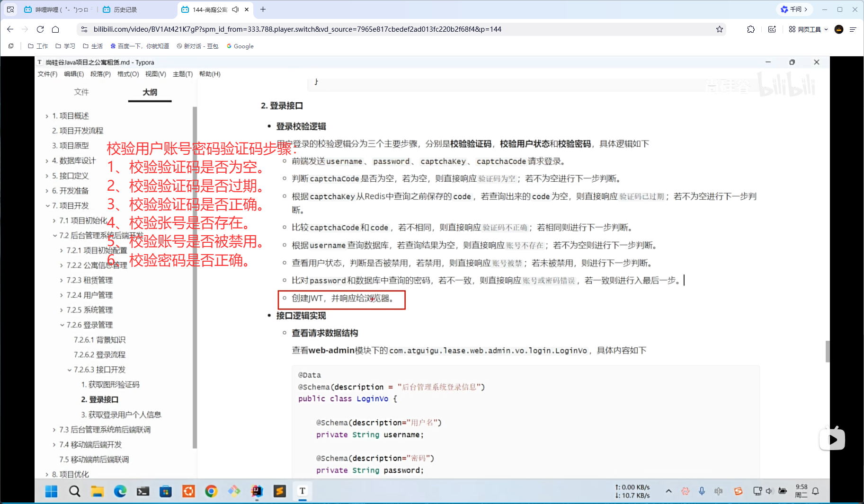Jump to 1. 获取图形验证码 outline item

pyautogui.click(x=110, y=385)
